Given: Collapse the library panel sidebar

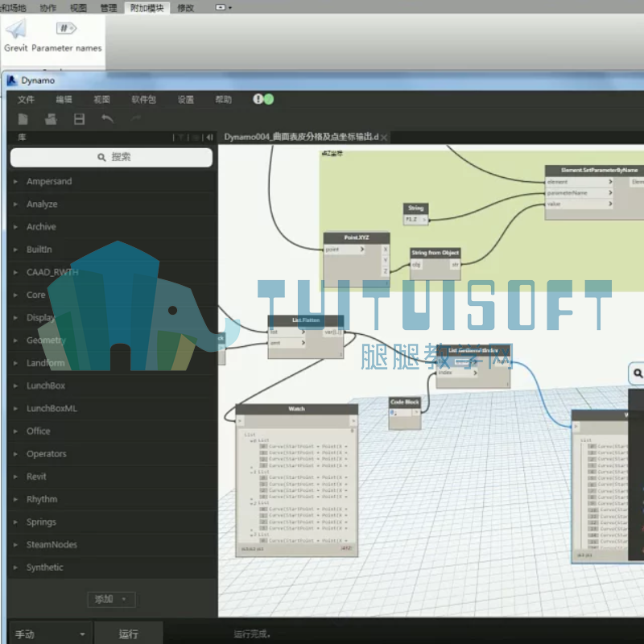Looking at the screenshot, I should pos(209,137).
